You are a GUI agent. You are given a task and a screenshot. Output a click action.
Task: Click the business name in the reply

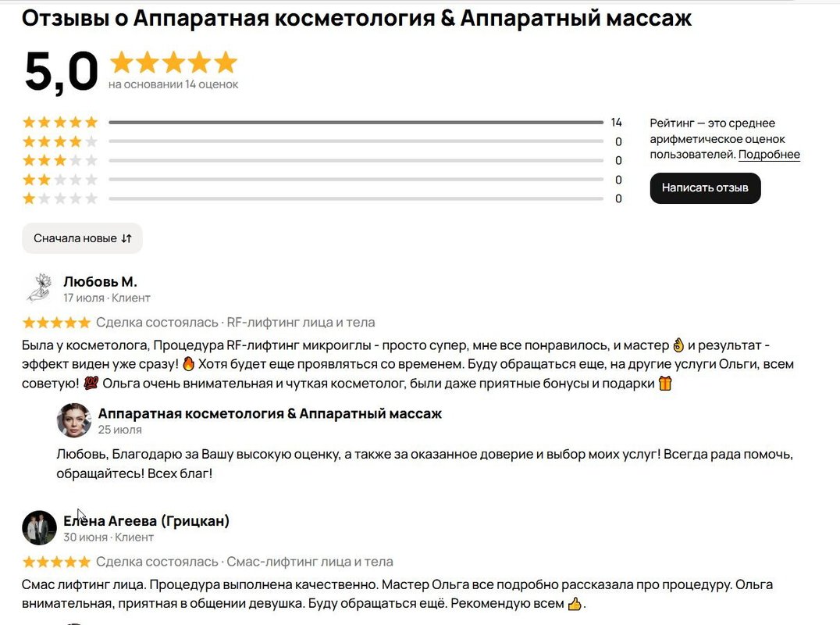(269, 413)
